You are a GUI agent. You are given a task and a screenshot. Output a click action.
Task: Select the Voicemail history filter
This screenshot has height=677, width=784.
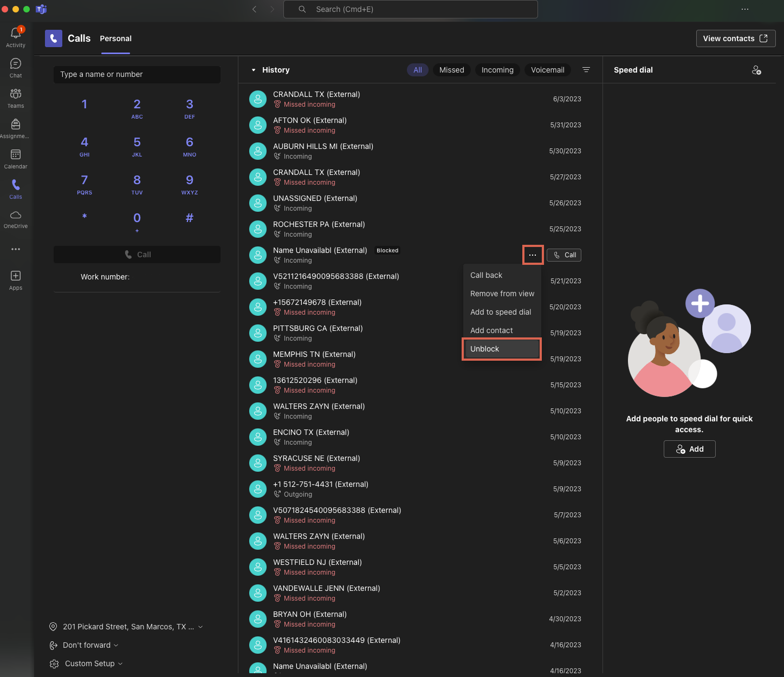click(548, 70)
